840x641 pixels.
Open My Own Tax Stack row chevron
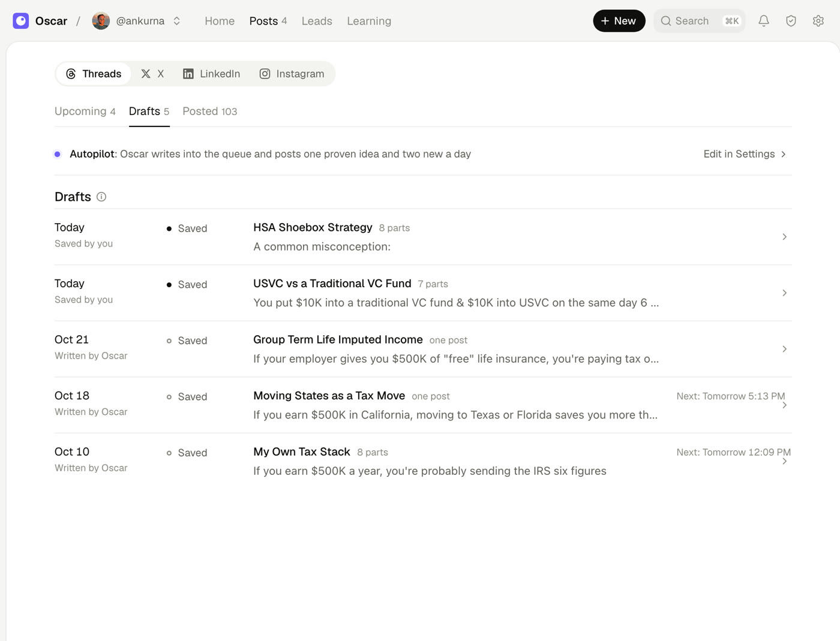click(x=784, y=462)
